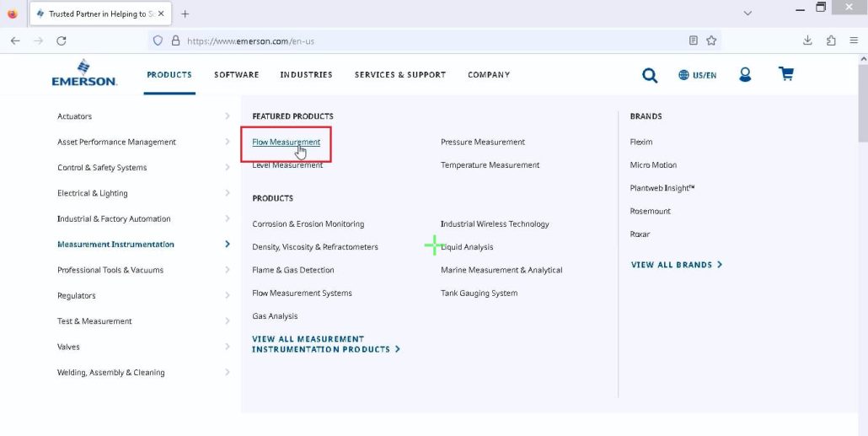Open Density, Viscosity & Refractometers link
The image size is (868, 436).
[315, 247]
